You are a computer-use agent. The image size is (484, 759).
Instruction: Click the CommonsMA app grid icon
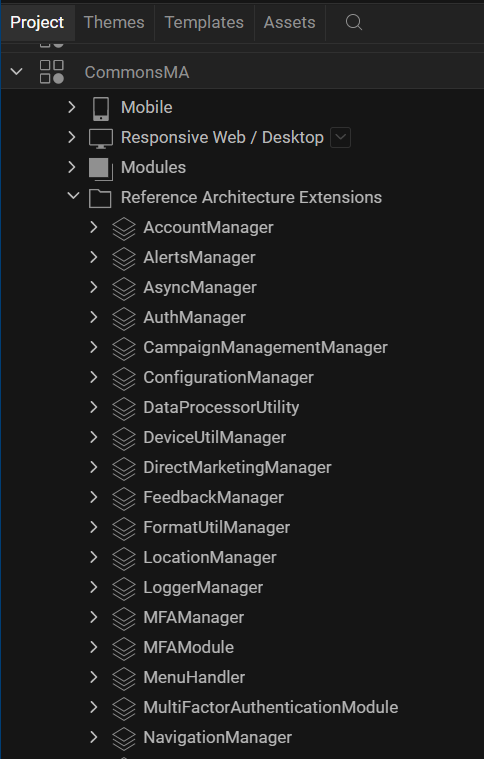52,72
